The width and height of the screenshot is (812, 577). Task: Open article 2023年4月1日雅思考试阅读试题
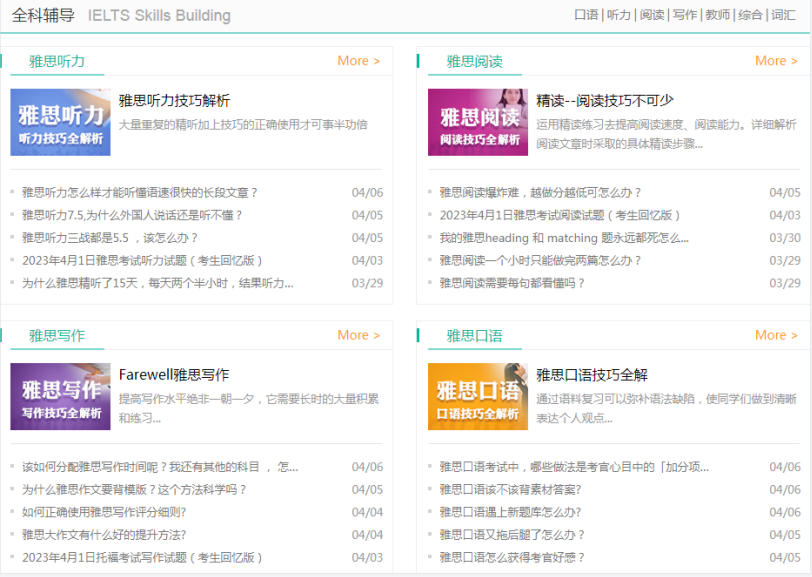tap(560, 215)
